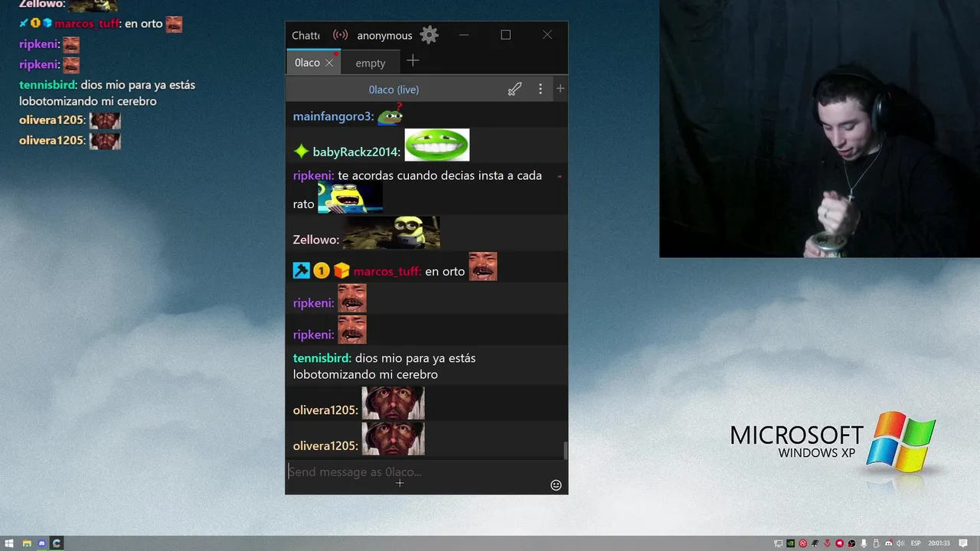
Task: Open the split options three-dot menu
Action: [x=541, y=89]
